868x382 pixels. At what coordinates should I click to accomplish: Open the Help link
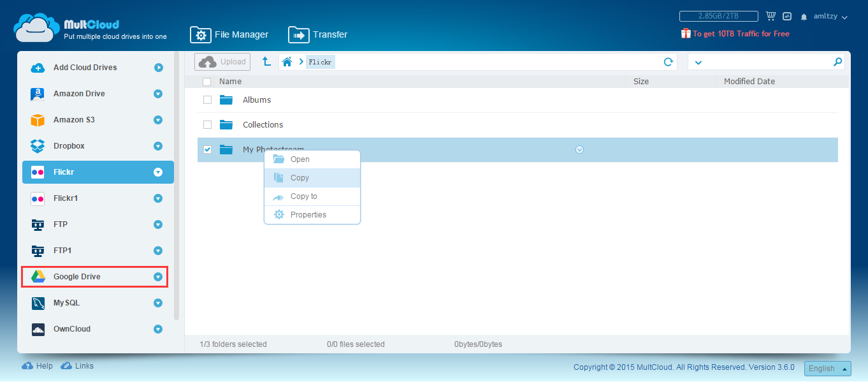37,366
